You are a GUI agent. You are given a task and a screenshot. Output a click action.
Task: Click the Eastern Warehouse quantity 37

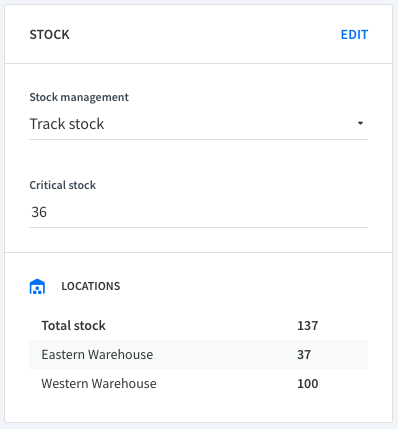click(x=304, y=355)
